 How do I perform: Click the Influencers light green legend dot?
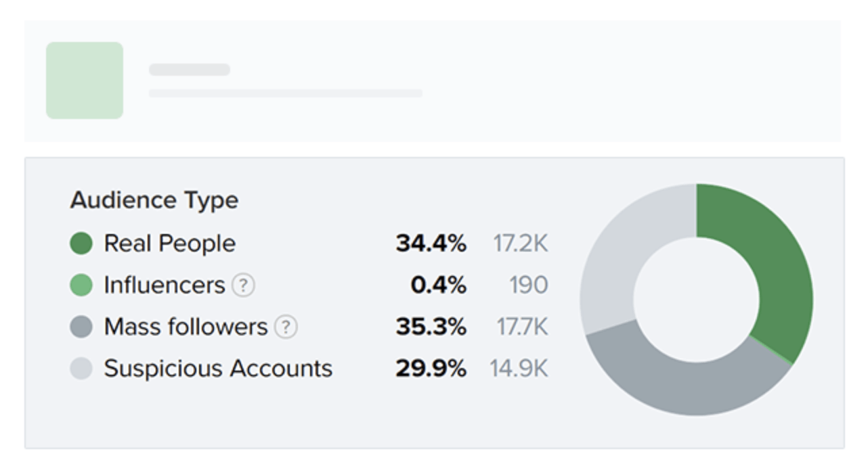(x=80, y=285)
